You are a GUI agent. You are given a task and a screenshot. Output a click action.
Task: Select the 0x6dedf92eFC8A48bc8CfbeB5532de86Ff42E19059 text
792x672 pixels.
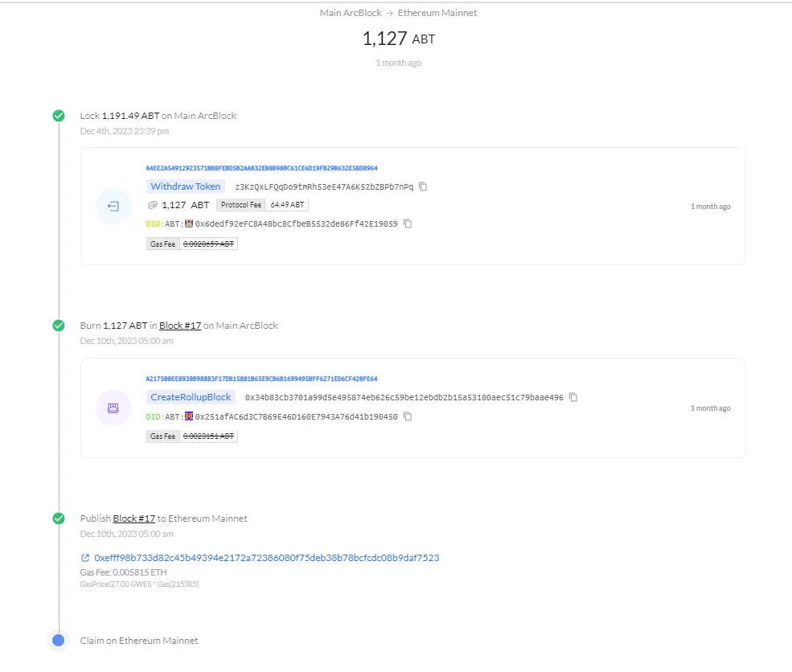tap(297, 223)
